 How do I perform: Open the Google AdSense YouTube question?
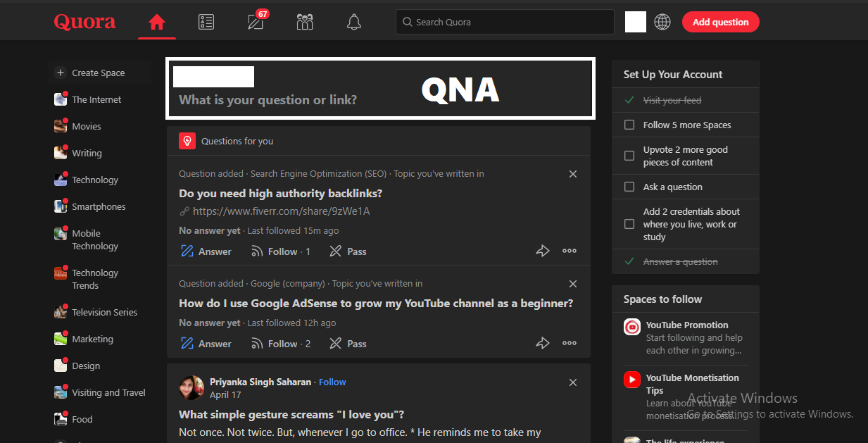(x=376, y=303)
